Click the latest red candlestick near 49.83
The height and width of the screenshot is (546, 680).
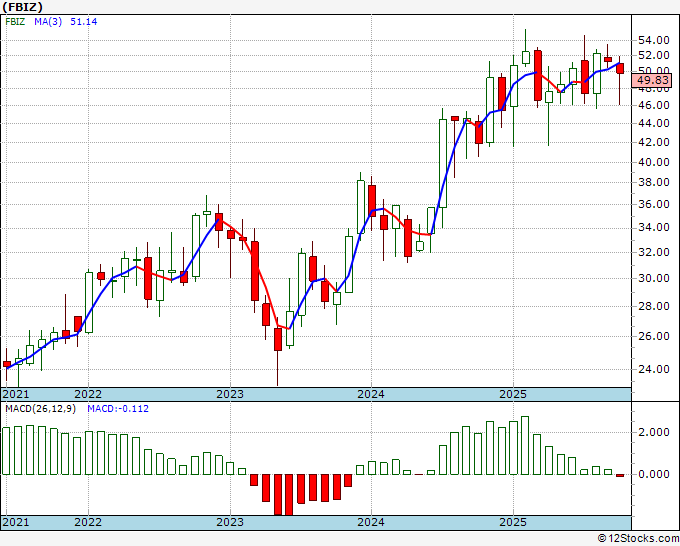coord(620,69)
